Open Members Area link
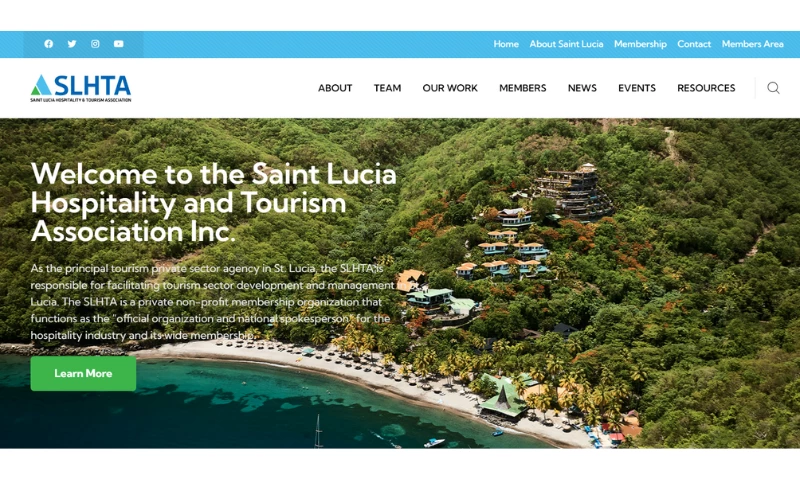 pos(752,44)
